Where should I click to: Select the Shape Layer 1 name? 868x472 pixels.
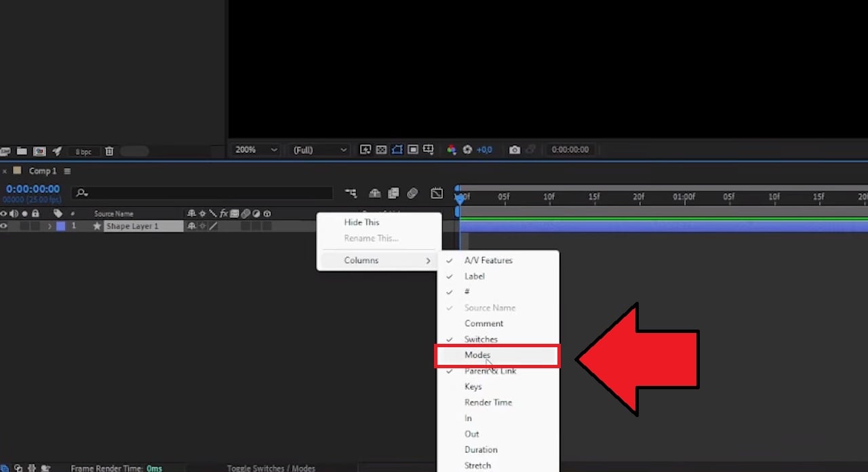pos(132,227)
